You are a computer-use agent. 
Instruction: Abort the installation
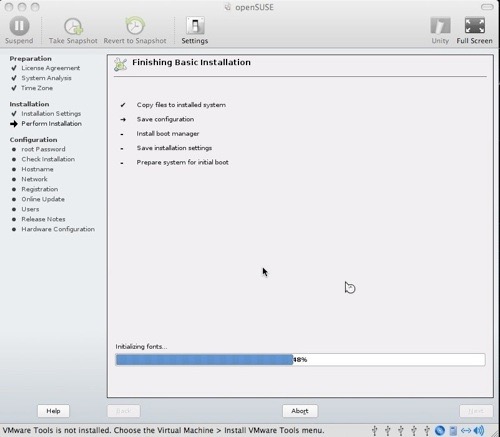[300, 411]
